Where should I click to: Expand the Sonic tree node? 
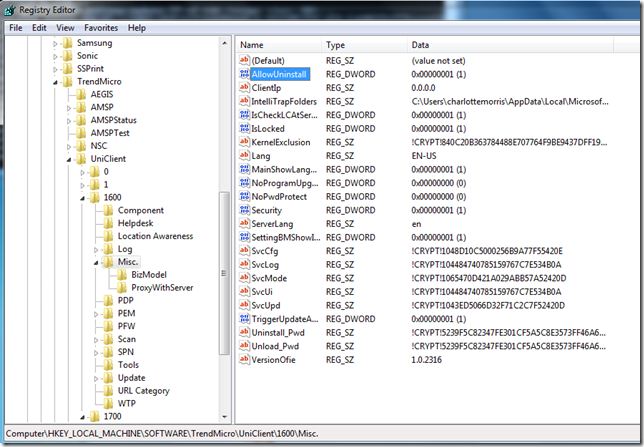click(x=55, y=56)
